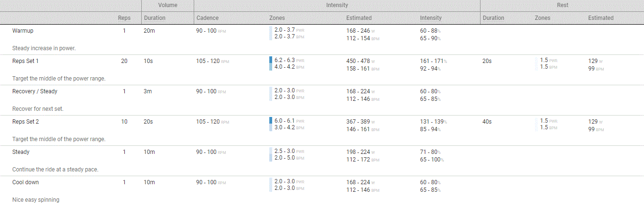Click the Cool down row name

[26, 182]
